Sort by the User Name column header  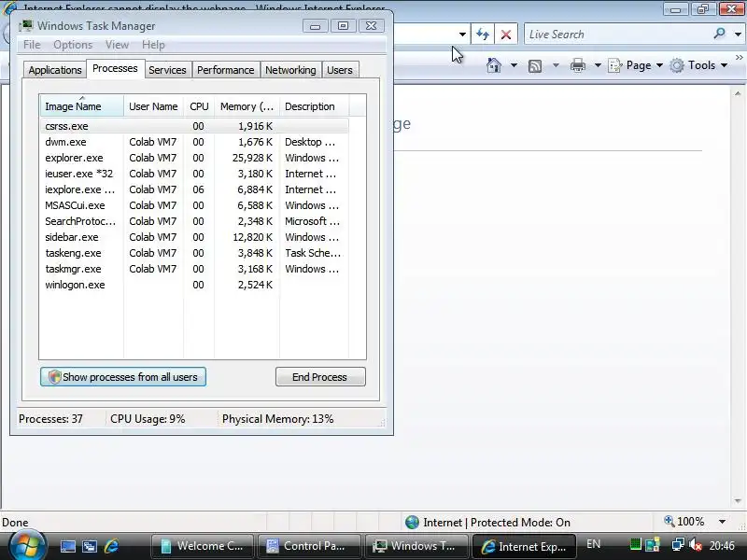[153, 106]
